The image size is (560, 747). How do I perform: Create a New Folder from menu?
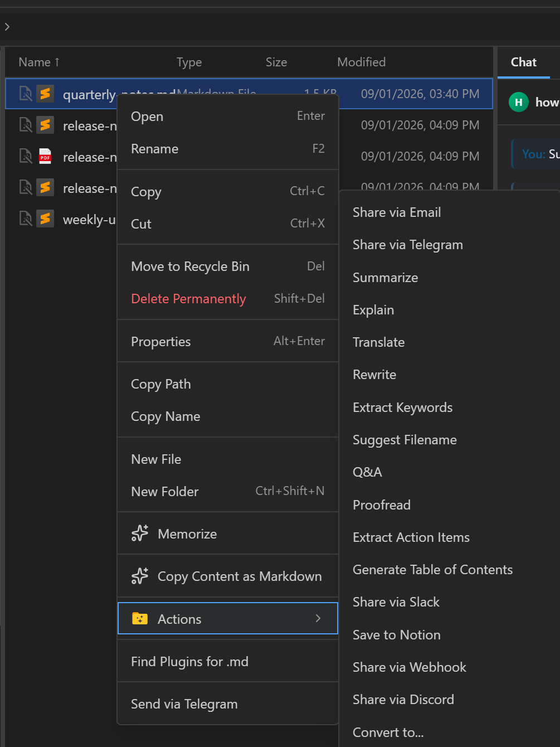click(x=228, y=491)
